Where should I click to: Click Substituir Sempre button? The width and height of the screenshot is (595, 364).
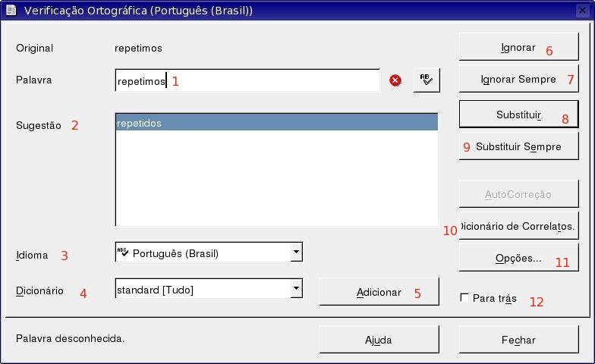pyautogui.click(x=519, y=146)
